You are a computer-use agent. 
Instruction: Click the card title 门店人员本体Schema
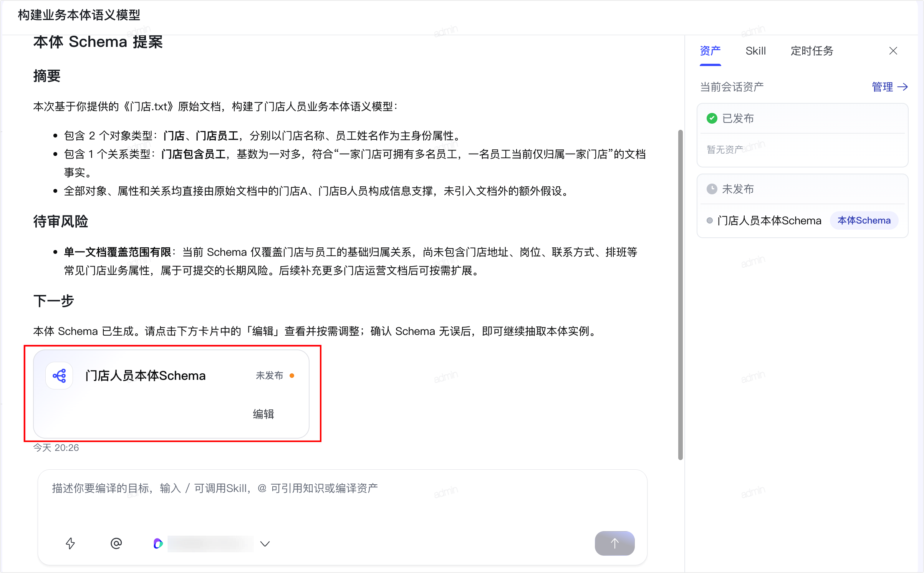(x=145, y=376)
